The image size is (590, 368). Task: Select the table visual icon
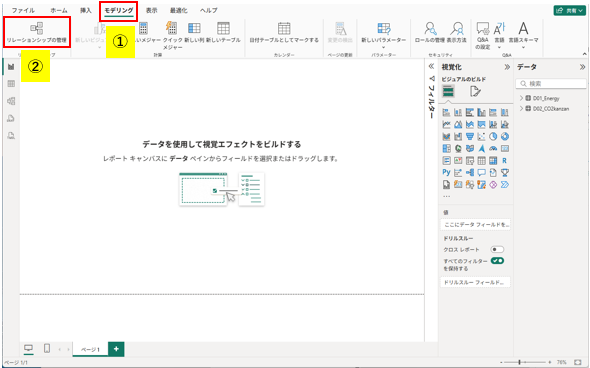pos(481,160)
